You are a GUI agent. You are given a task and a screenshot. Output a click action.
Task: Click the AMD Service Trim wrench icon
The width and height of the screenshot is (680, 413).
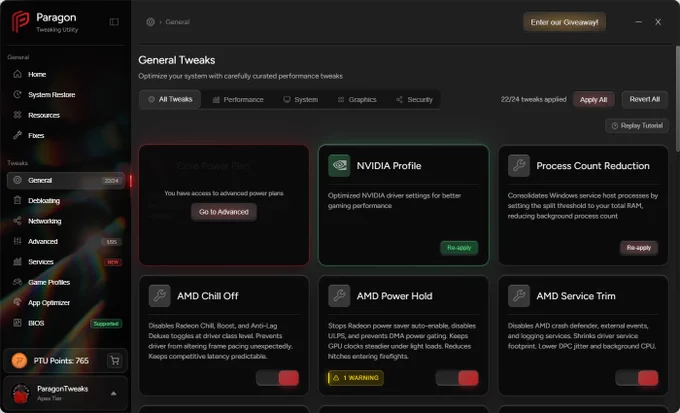tap(519, 296)
